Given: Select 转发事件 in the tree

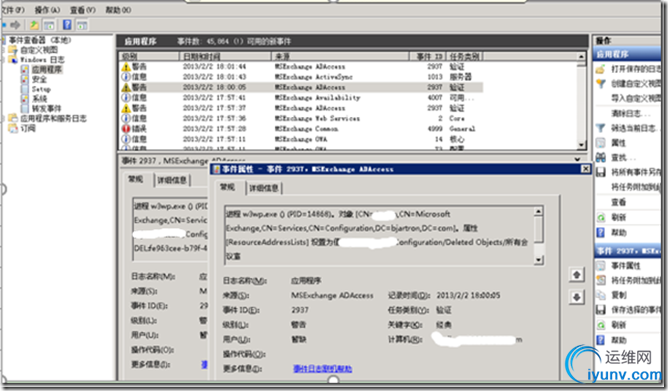Looking at the screenshot, I should tap(46, 109).
